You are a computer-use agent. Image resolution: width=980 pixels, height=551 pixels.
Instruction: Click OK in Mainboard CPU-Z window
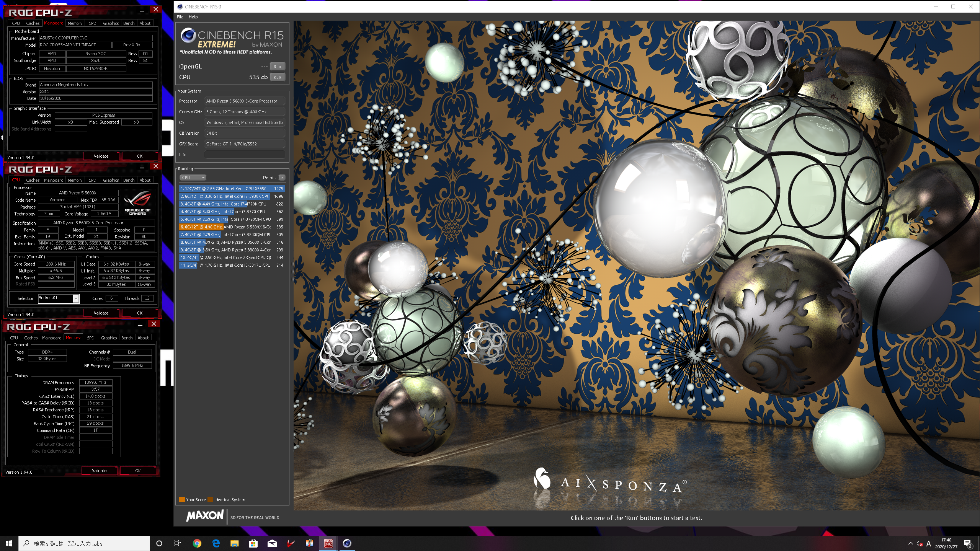[140, 156]
